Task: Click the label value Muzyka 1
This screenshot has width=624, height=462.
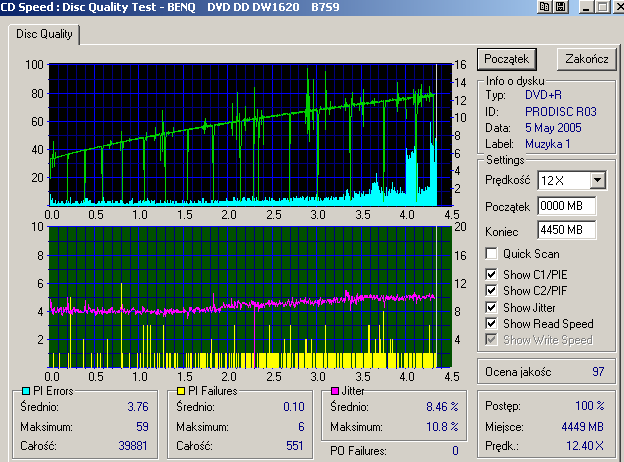Action: pos(548,144)
